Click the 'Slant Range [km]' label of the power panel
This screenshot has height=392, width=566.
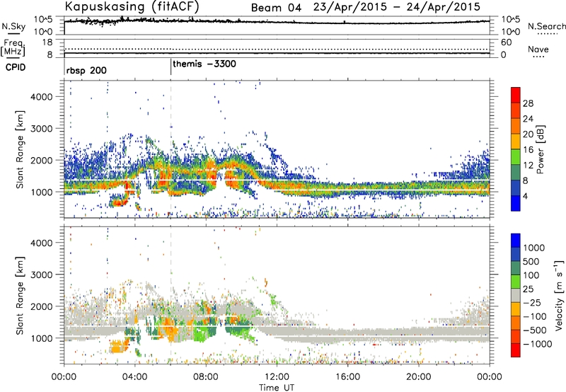click(20, 149)
